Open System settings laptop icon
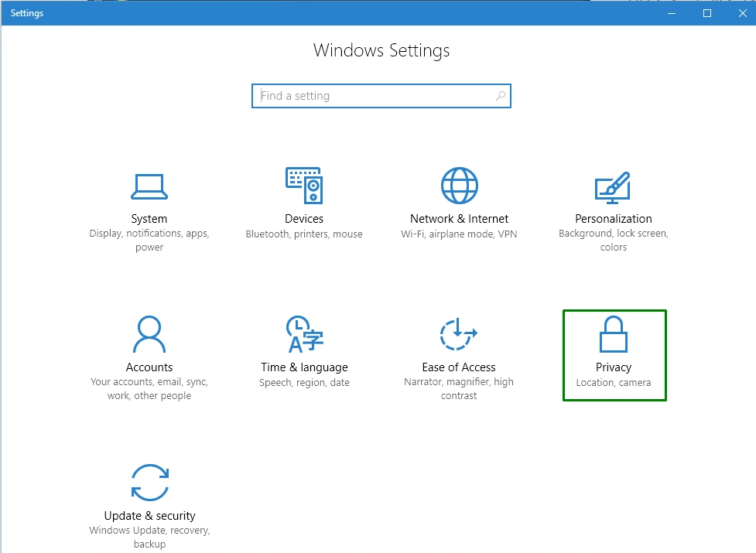Viewport: 756px width, 553px height. [149, 187]
